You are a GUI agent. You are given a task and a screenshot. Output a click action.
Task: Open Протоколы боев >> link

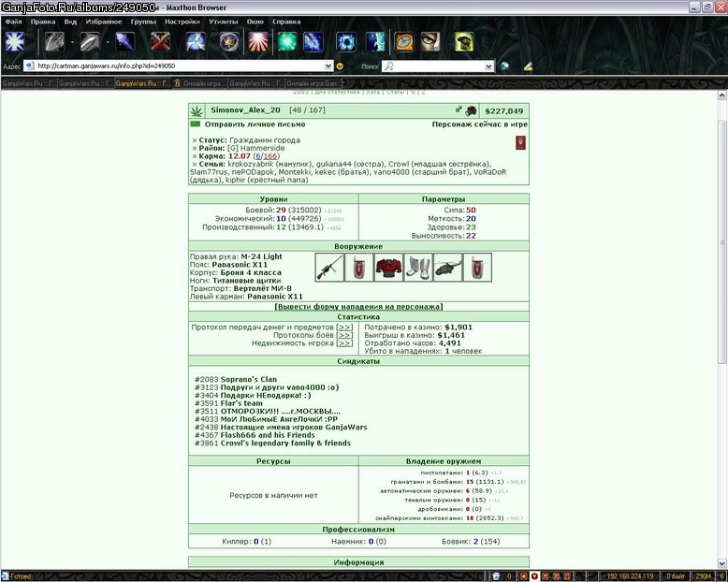(344, 335)
